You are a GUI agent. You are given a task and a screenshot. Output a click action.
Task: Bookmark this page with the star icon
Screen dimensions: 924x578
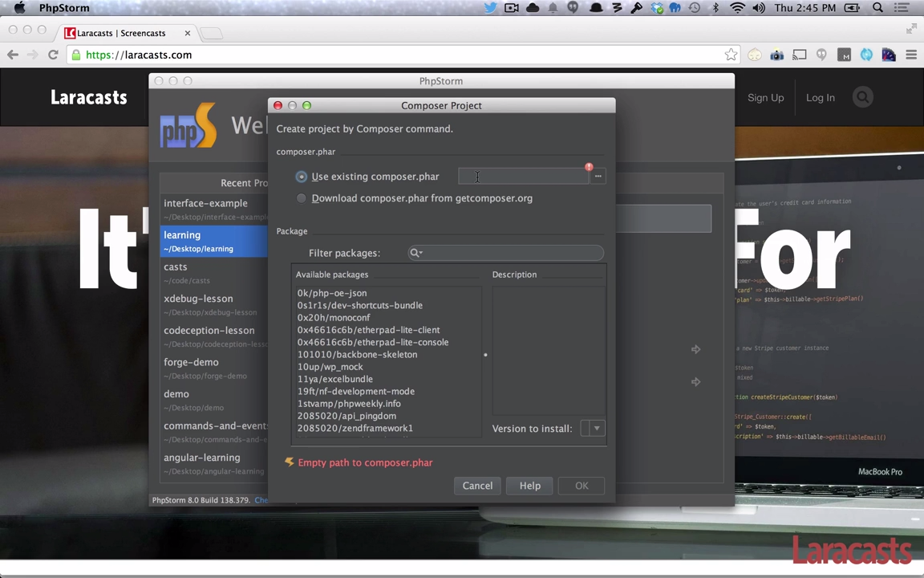point(731,55)
